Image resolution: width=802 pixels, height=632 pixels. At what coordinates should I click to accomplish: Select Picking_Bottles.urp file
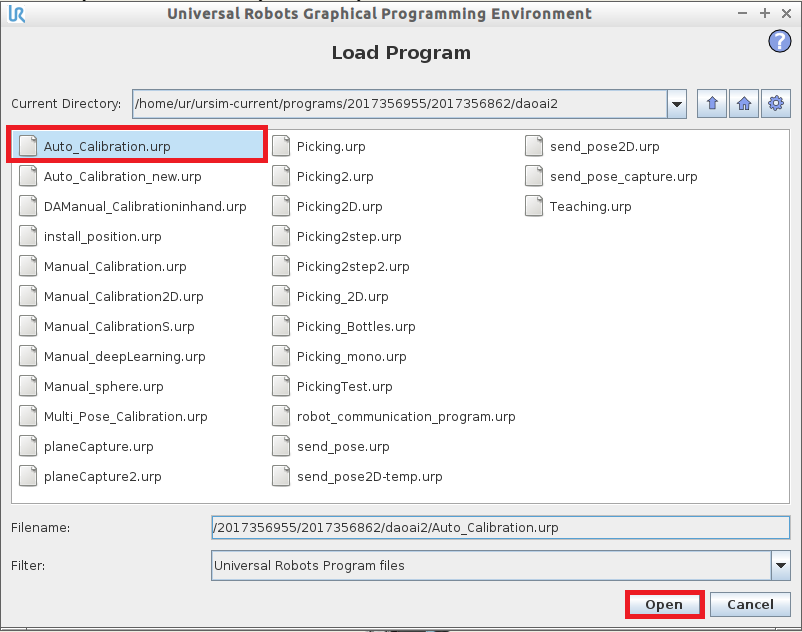(344, 327)
